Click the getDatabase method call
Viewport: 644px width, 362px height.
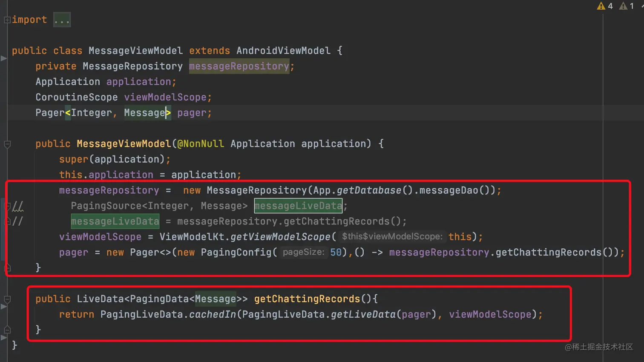point(369,190)
